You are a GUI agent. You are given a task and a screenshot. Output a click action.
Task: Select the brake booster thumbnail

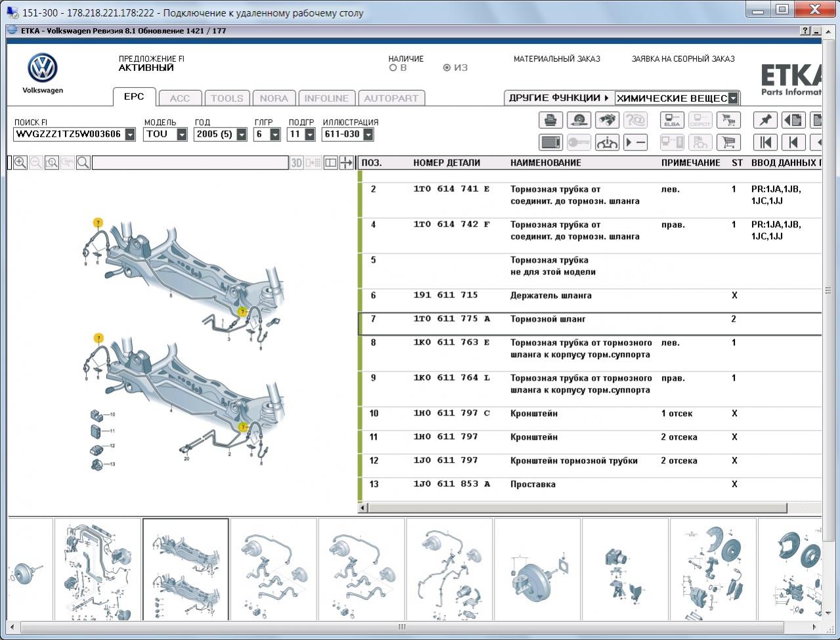[x=537, y=569]
